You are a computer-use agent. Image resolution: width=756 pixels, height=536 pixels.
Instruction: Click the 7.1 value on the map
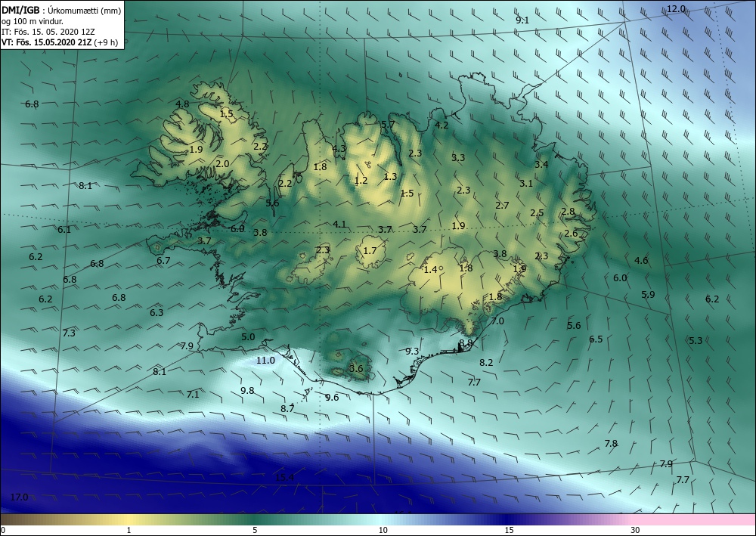click(193, 395)
